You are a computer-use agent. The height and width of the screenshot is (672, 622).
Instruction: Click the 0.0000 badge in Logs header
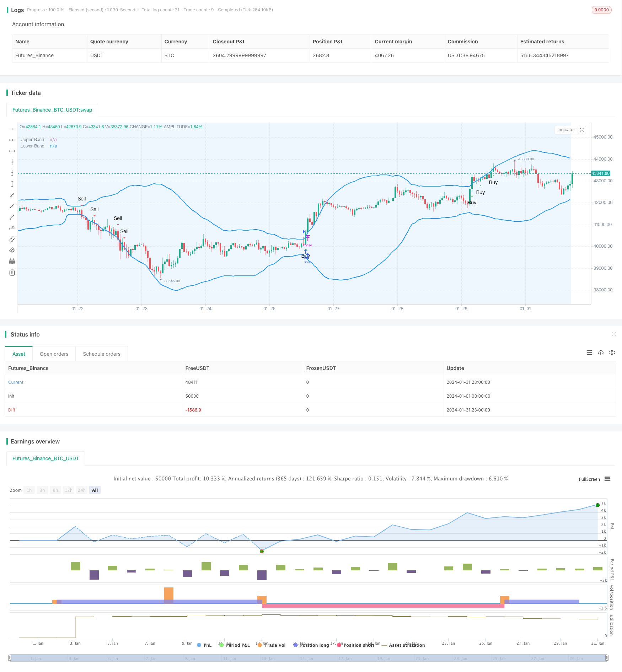click(x=601, y=10)
